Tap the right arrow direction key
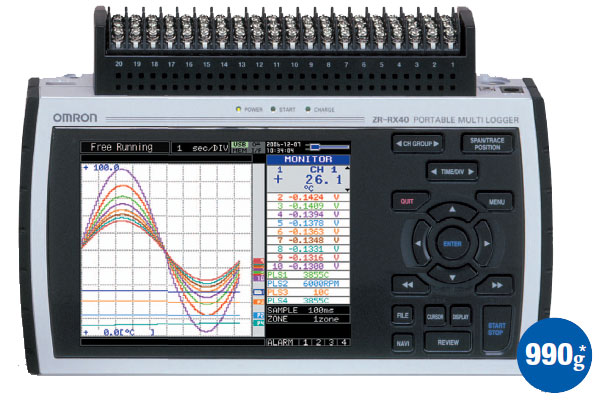 click(x=486, y=243)
